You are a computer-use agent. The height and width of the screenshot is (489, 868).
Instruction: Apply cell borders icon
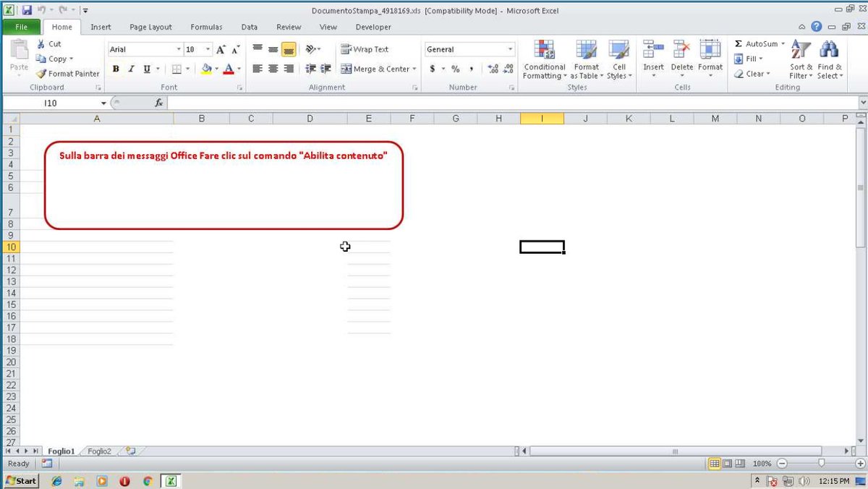176,69
